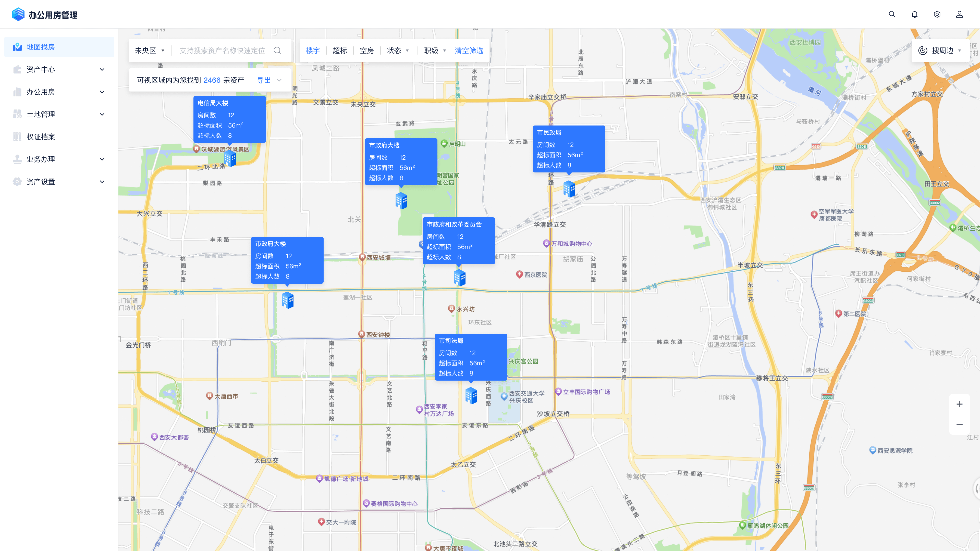
Task: Click the 清空筛选 link
Action: [469, 51]
